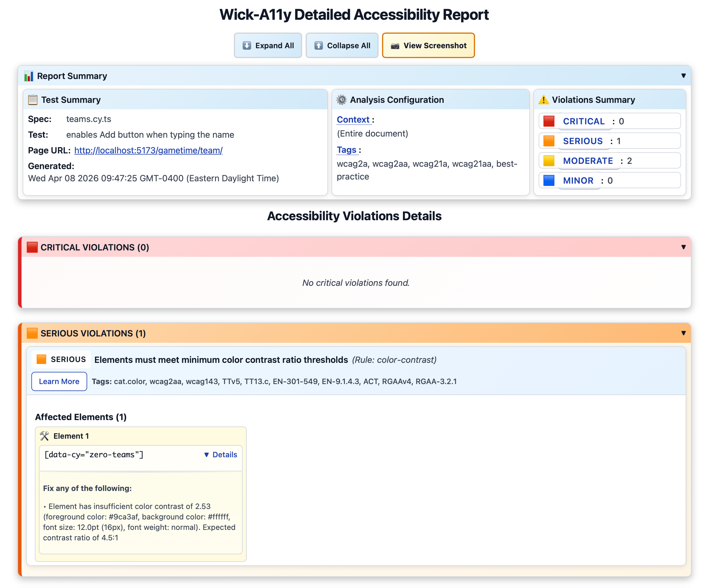Click the bar chart icon beside Report Summary

28,76
